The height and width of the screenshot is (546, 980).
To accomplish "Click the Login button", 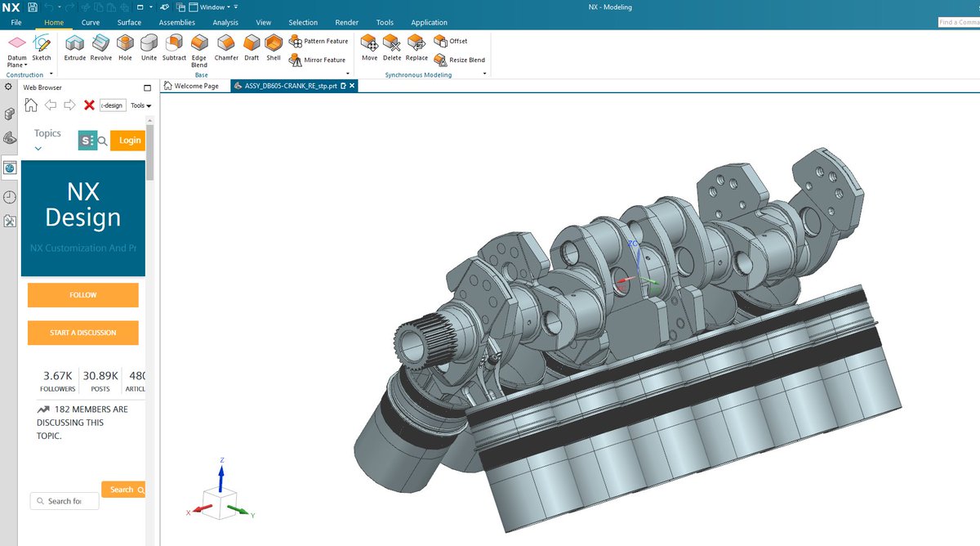I will click(x=127, y=140).
